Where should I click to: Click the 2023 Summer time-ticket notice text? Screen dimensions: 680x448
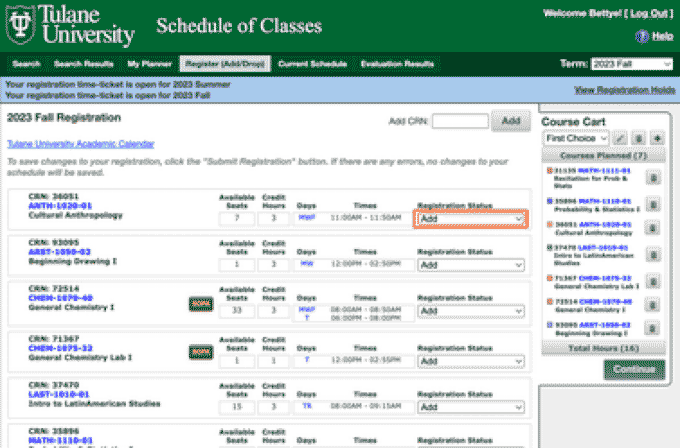pos(118,84)
